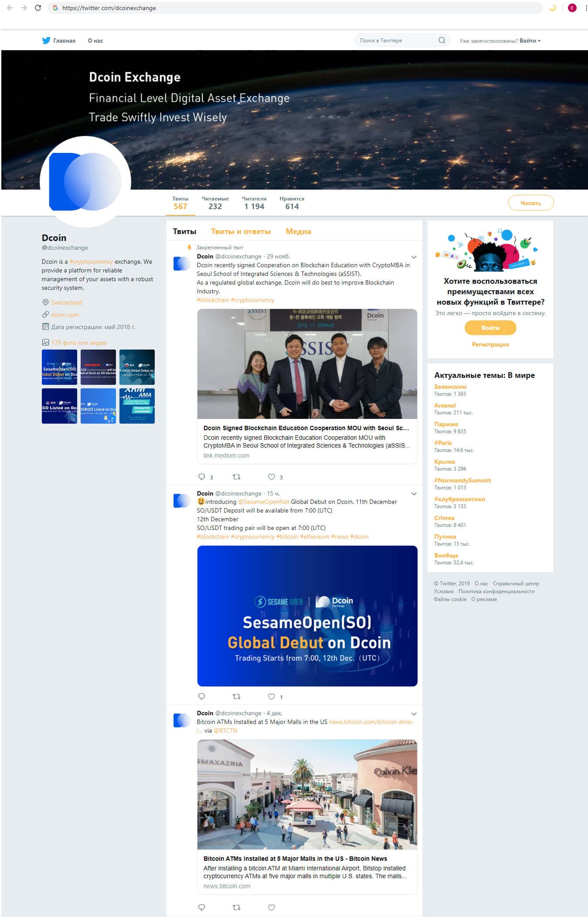
Task: Open the Войти login dropdown in header
Action: 530,41
